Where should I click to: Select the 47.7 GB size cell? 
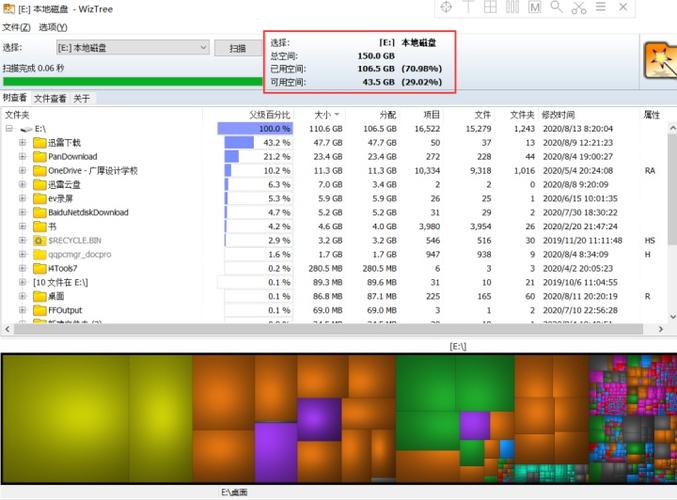pyautogui.click(x=328, y=142)
